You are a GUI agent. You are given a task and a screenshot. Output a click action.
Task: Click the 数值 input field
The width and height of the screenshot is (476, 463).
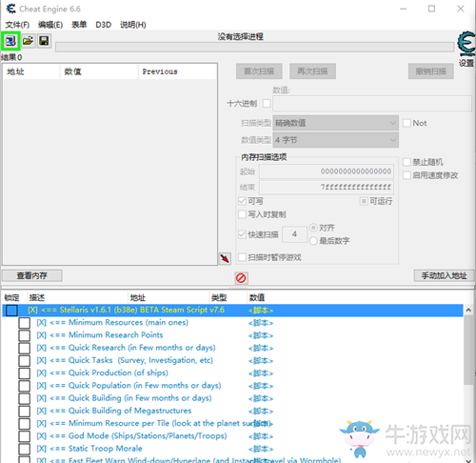pos(372,104)
